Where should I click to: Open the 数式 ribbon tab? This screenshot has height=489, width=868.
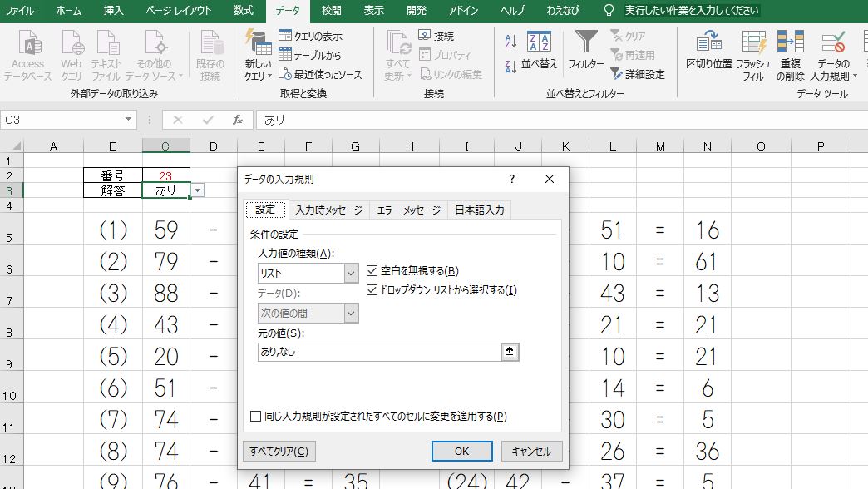[243, 11]
